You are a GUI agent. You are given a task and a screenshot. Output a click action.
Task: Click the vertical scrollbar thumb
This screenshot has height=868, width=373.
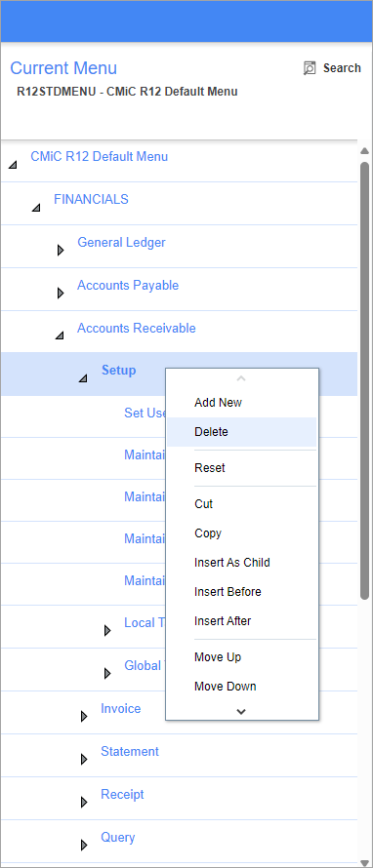pyautogui.click(x=364, y=381)
